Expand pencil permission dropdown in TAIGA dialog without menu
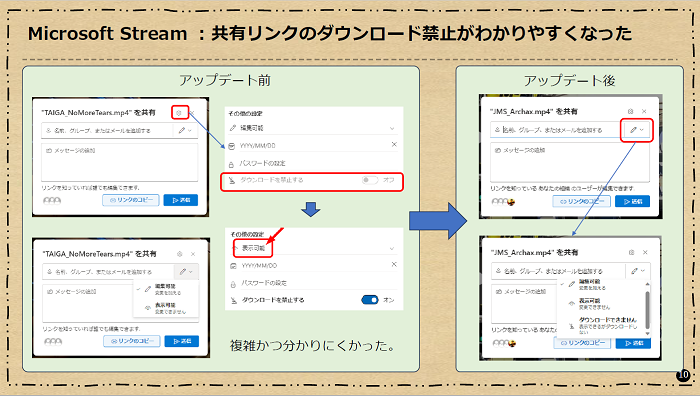The height and width of the screenshot is (396, 700). coord(185,130)
